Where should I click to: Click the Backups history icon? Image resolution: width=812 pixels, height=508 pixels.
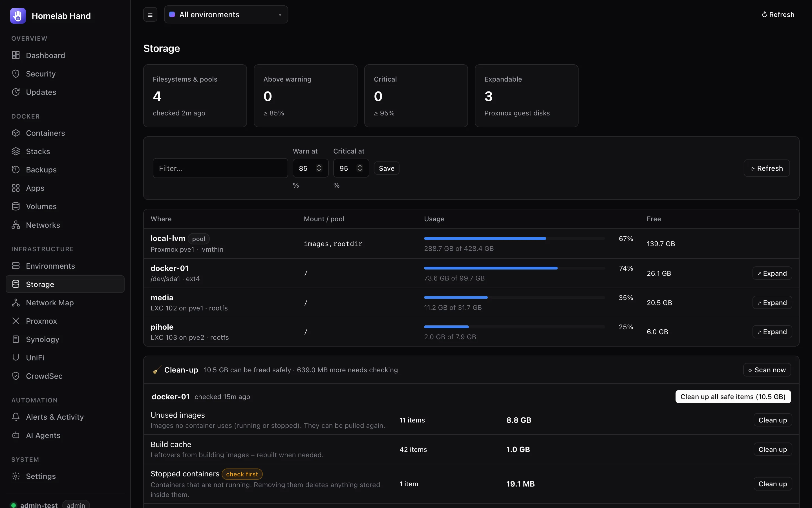16,170
